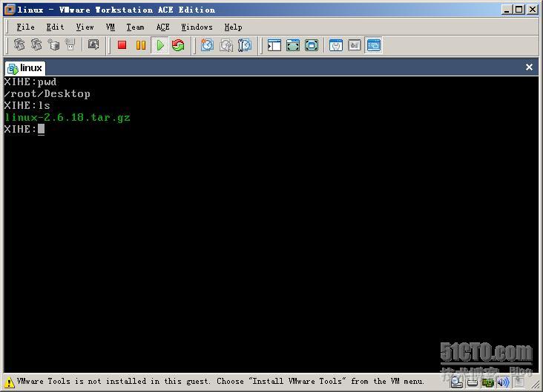Power off the VM with the red stop button

click(x=122, y=45)
